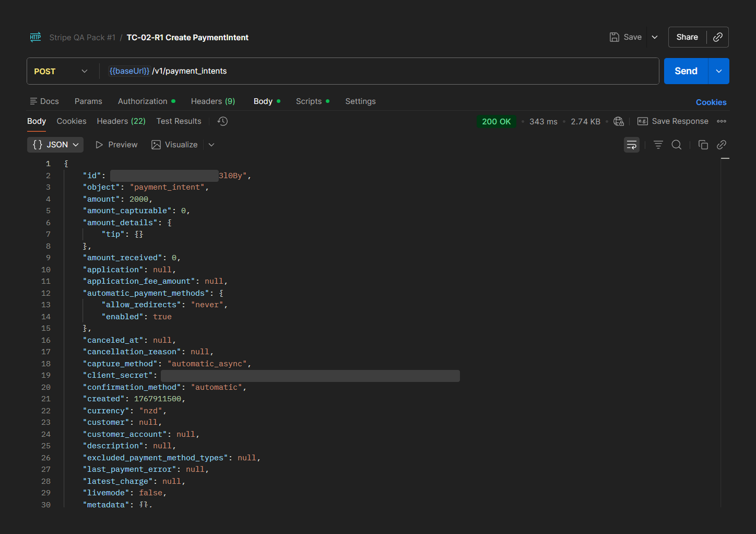The width and height of the screenshot is (756, 534).
Task: Click the response link icon
Action: [722, 145]
